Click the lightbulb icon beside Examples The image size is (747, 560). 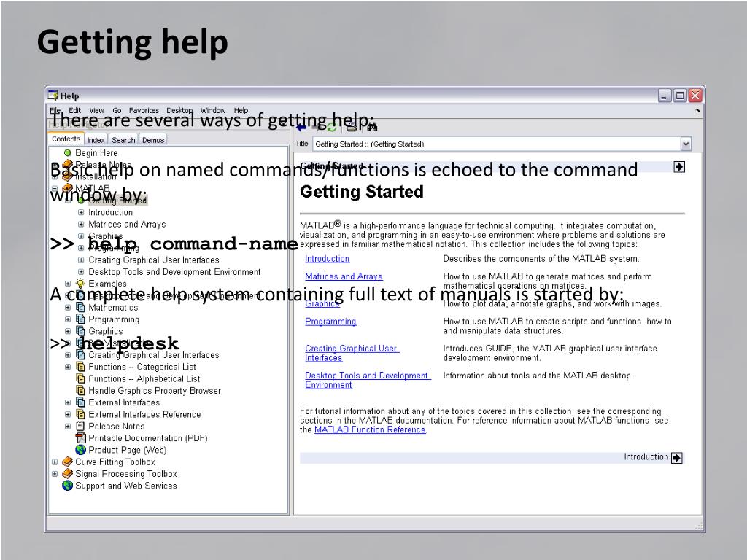coord(80,284)
